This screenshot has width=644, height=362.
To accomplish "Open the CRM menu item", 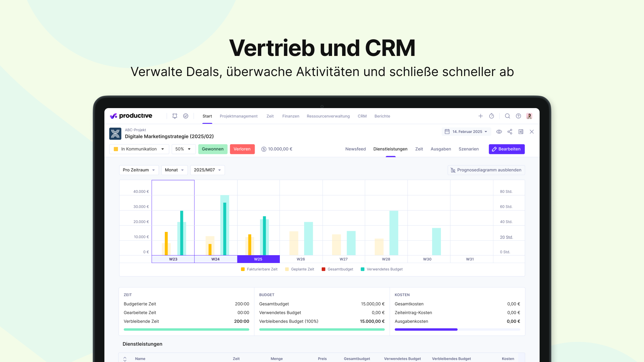I will click(x=362, y=116).
